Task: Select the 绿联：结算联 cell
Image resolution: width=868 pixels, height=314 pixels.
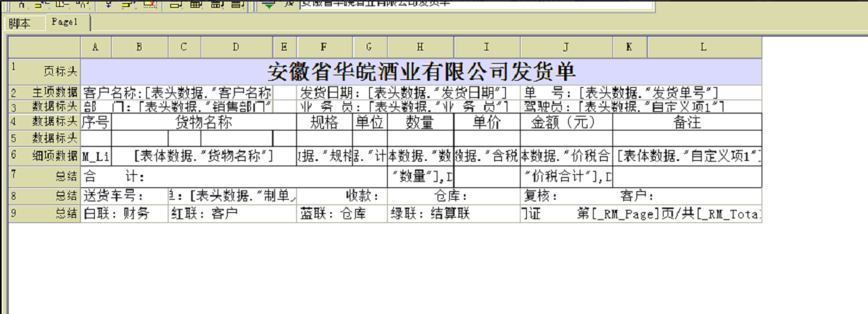Action: [453, 214]
